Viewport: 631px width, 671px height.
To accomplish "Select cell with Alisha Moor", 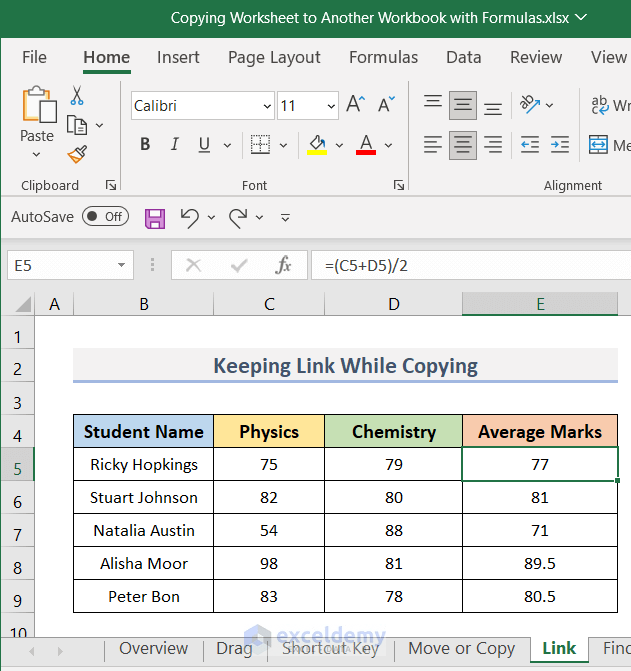I will [144, 564].
